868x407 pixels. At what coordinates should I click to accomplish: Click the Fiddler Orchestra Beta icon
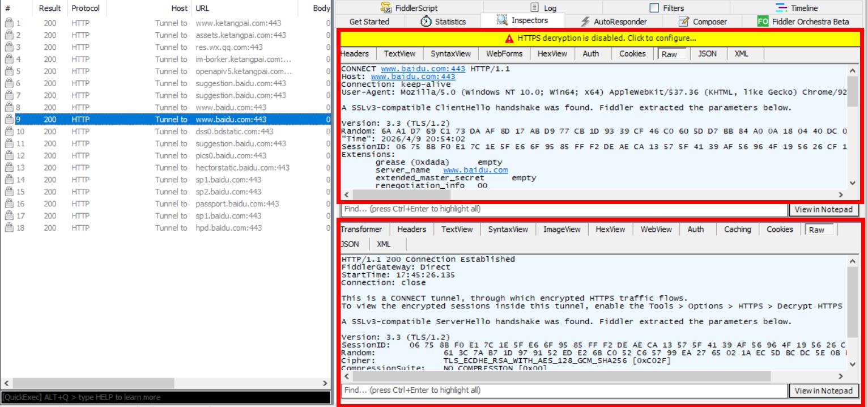[763, 22]
